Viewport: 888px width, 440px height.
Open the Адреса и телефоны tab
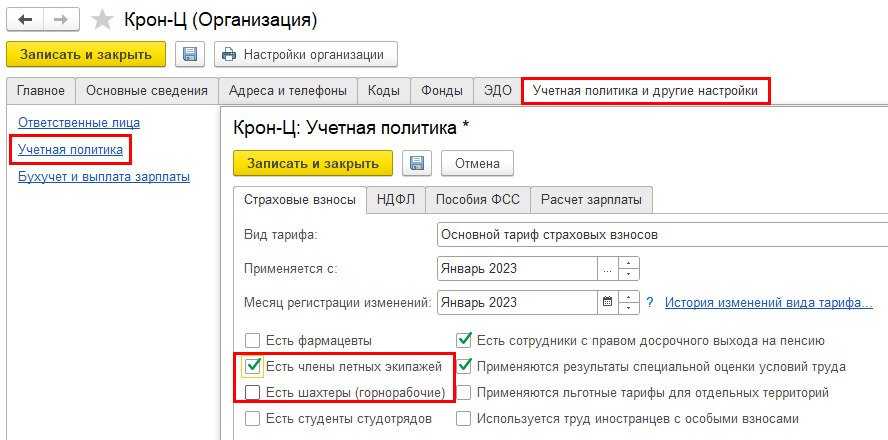287,91
